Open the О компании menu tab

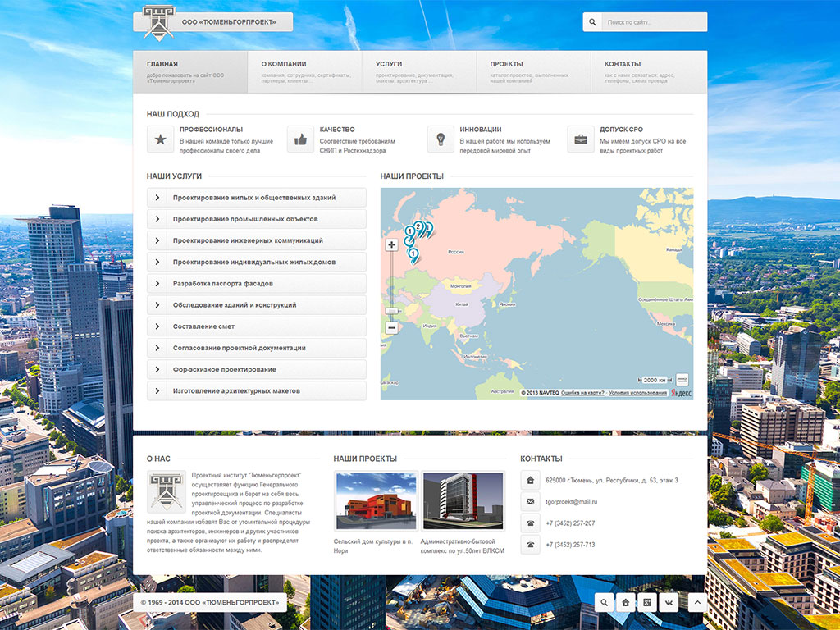[305, 72]
